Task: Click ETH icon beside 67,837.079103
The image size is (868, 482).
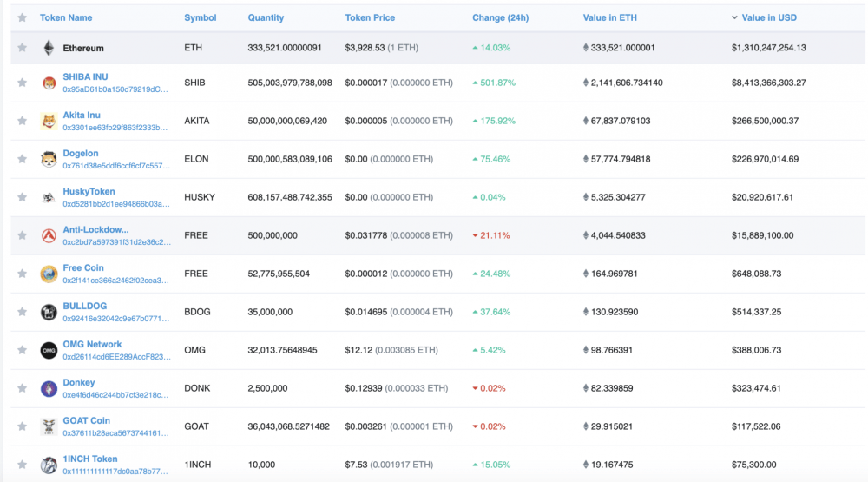Action: pos(586,121)
